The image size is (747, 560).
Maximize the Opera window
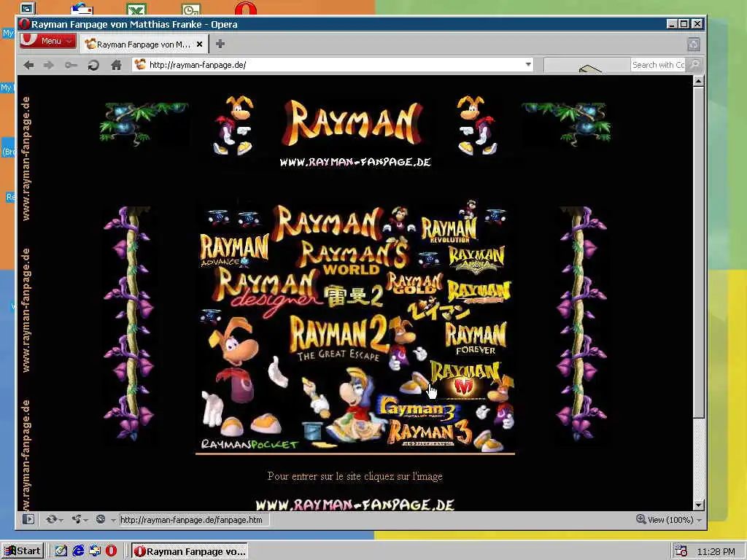[x=684, y=24]
